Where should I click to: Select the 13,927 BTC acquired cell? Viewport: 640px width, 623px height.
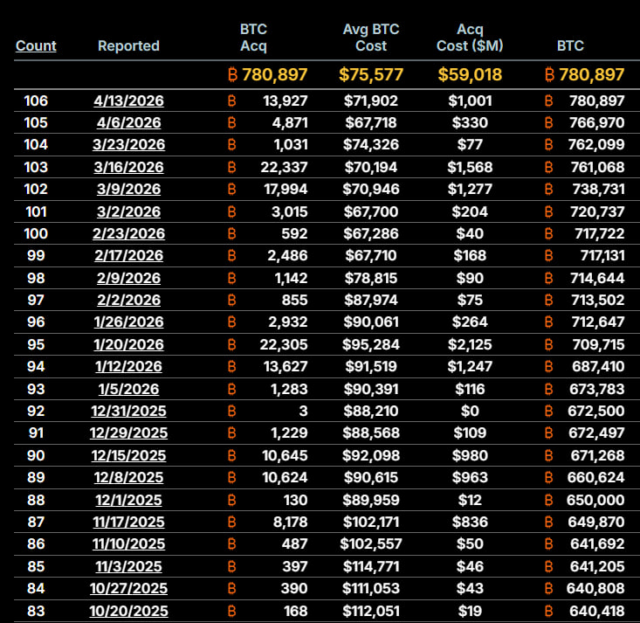pyautogui.click(x=285, y=101)
